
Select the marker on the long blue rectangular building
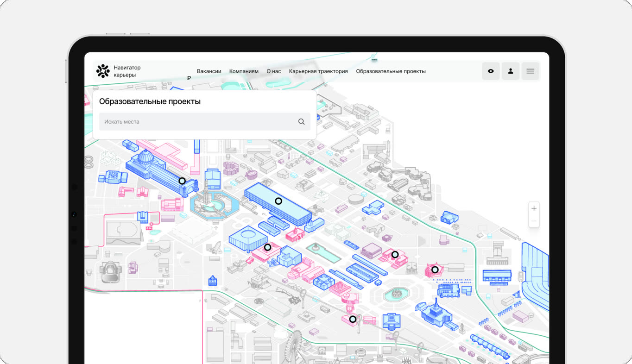coord(278,201)
